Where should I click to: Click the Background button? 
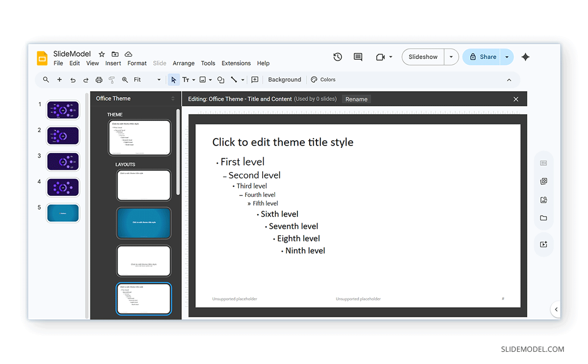pos(285,80)
